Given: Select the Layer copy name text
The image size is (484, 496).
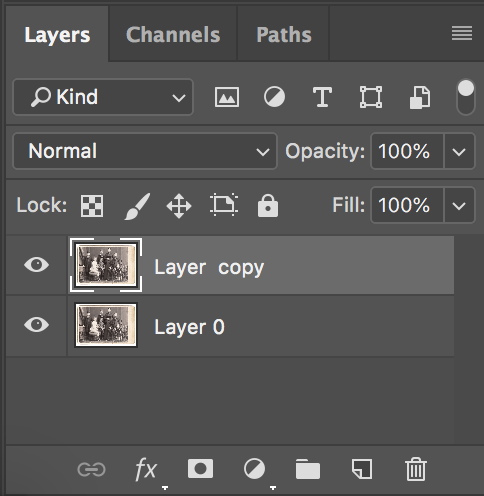Looking at the screenshot, I should pos(209,268).
